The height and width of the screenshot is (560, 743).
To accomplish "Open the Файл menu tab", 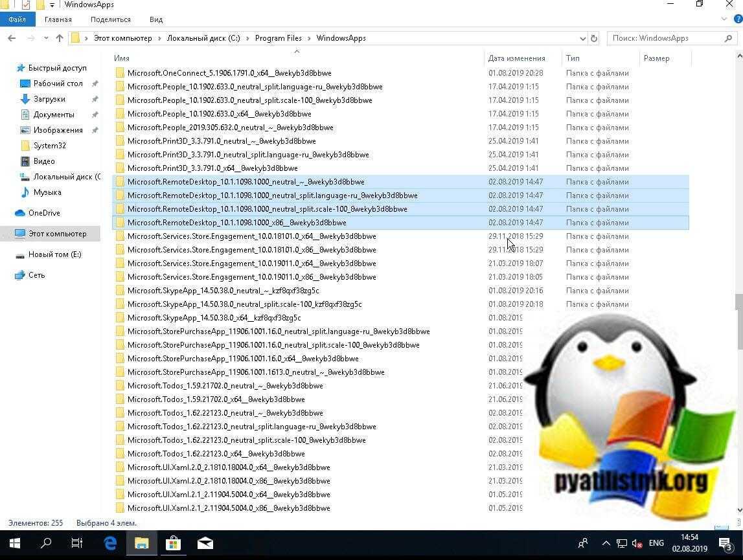I will click(x=17, y=19).
